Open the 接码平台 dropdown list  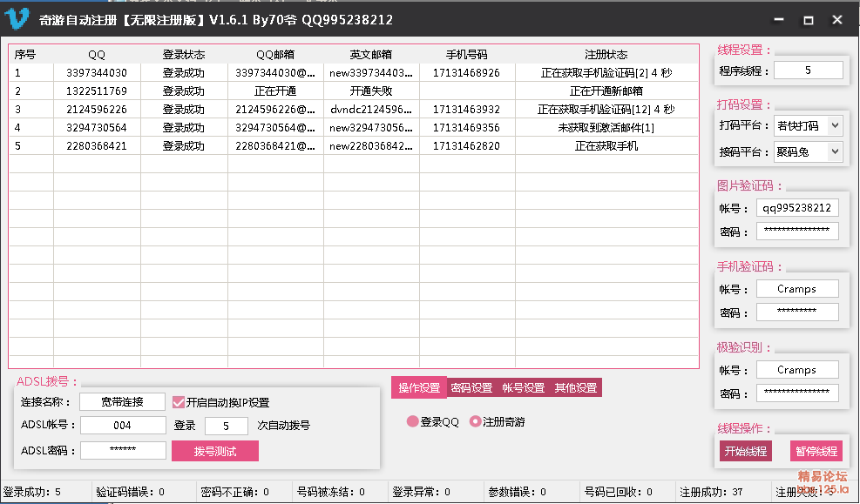pos(835,152)
